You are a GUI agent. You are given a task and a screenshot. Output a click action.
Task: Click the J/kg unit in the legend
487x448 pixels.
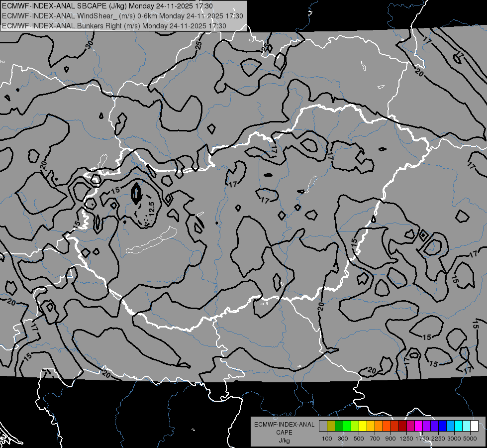(284, 441)
